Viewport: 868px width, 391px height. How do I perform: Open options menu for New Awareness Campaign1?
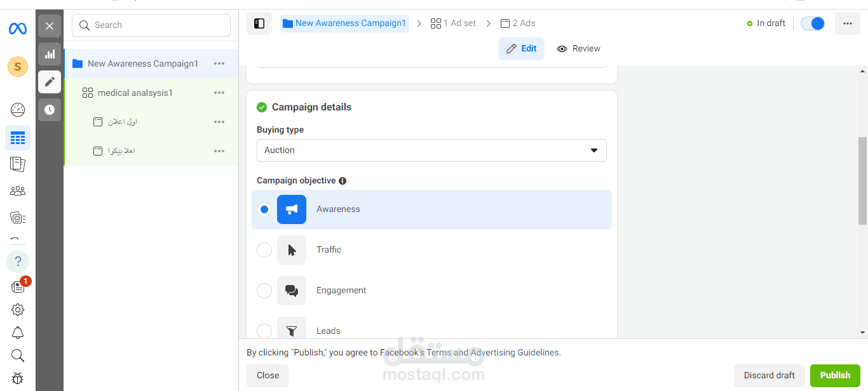[219, 63]
